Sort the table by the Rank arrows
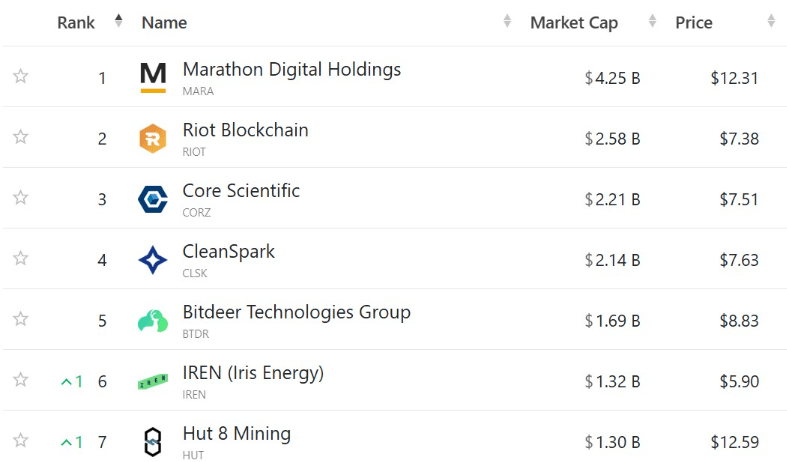 point(118,21)
